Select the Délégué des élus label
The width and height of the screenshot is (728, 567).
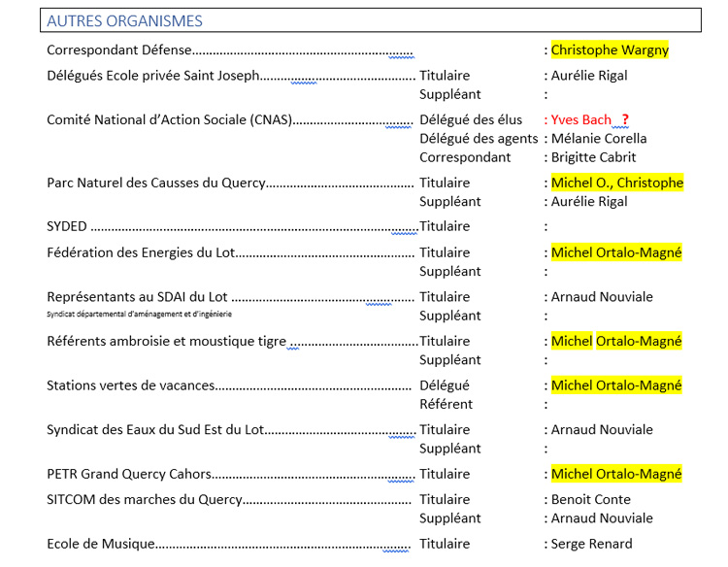click(x=471, y=119)
